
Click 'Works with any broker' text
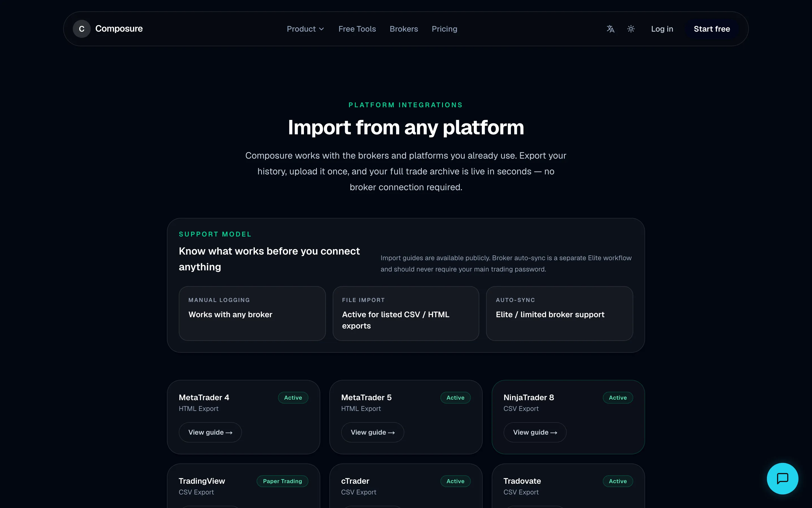pos(231,314)
